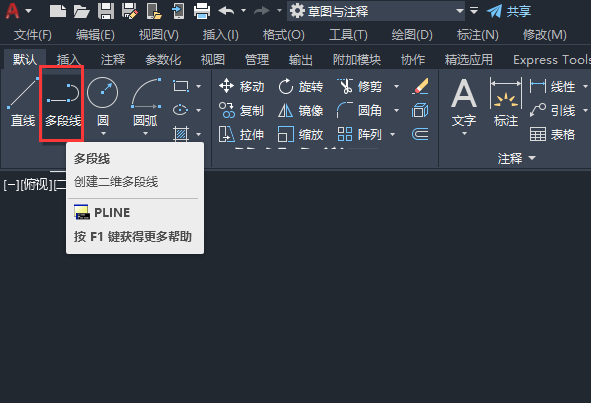Viewport: 591px width, 403px height.
Task: Click the [俯视] view control label
Action: click(x=36, y=185)
